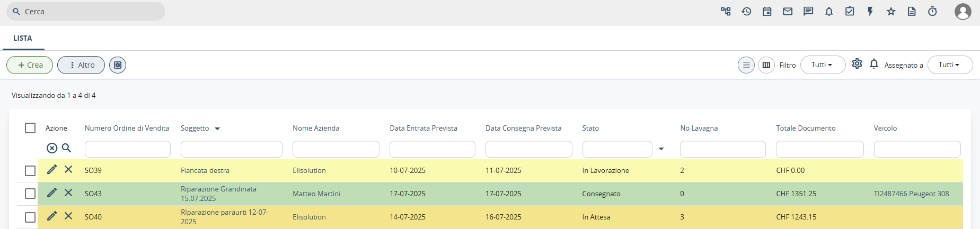Tick the checkbox for order SO39

pyautogui.click(x=30, y=171)
